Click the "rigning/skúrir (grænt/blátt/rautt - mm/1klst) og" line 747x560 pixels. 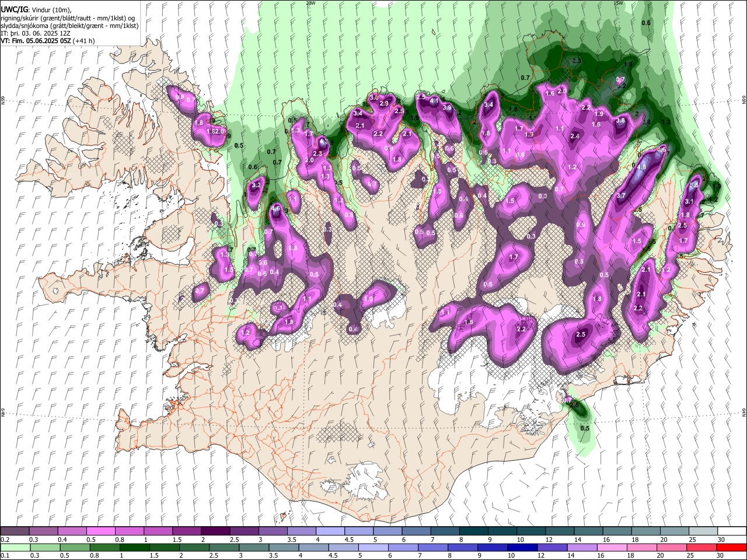click(x=68, y=18)
